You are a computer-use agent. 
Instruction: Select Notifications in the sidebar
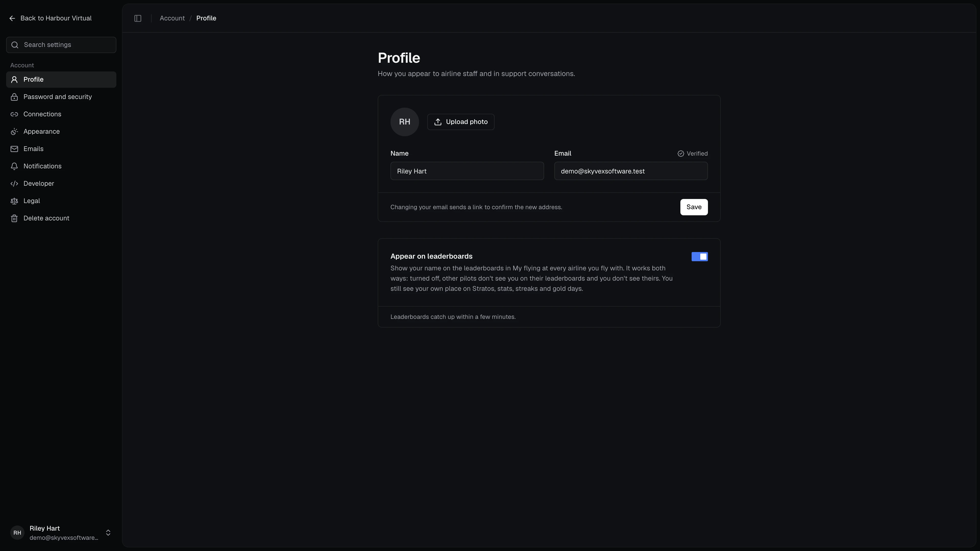[x=61, y=166]
